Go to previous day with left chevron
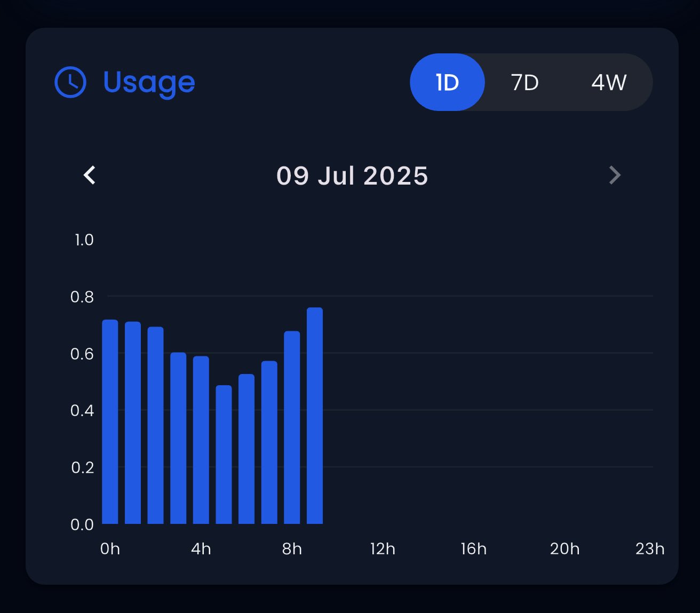The height and width of the screenshot is (613, 700). pos(90,175)
